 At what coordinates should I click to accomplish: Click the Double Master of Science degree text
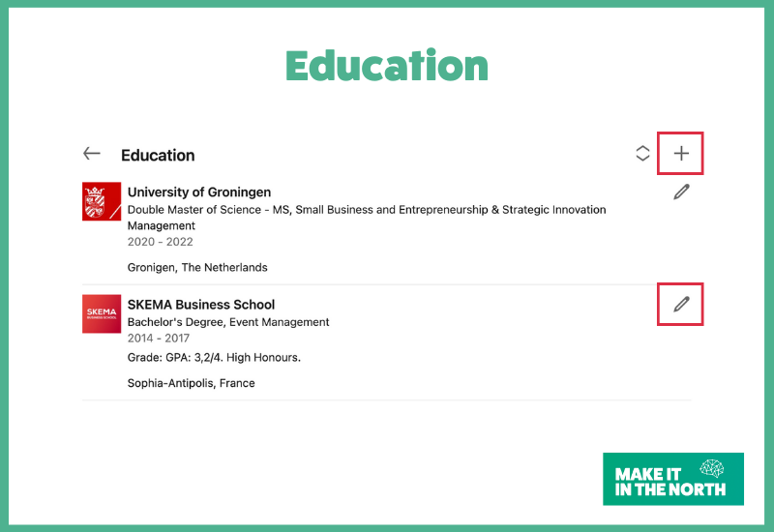[x=367, y=210]
